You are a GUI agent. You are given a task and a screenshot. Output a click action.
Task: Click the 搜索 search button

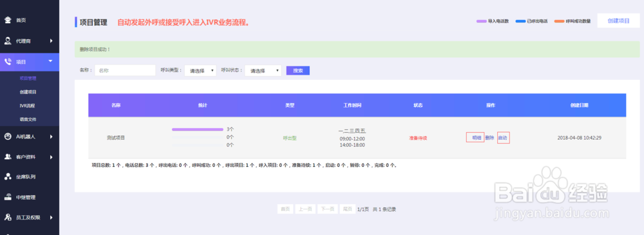298,70
